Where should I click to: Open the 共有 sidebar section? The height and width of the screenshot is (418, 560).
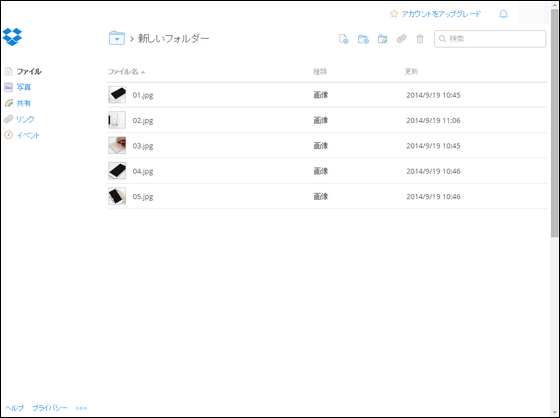point(24,103)
